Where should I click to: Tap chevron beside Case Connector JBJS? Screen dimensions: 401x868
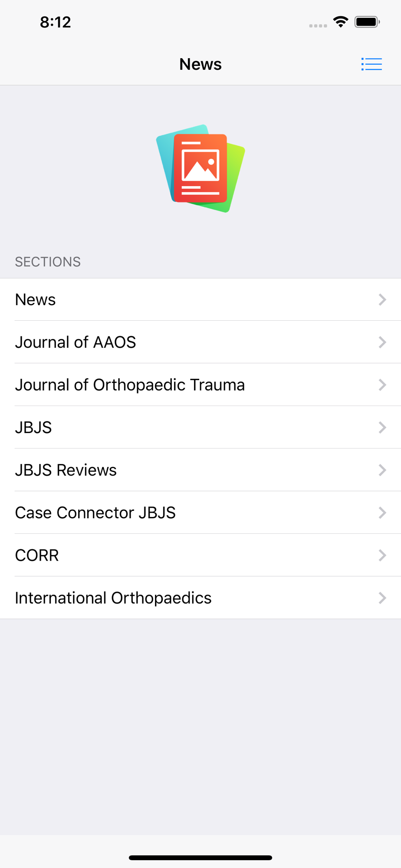click(382, 512)
